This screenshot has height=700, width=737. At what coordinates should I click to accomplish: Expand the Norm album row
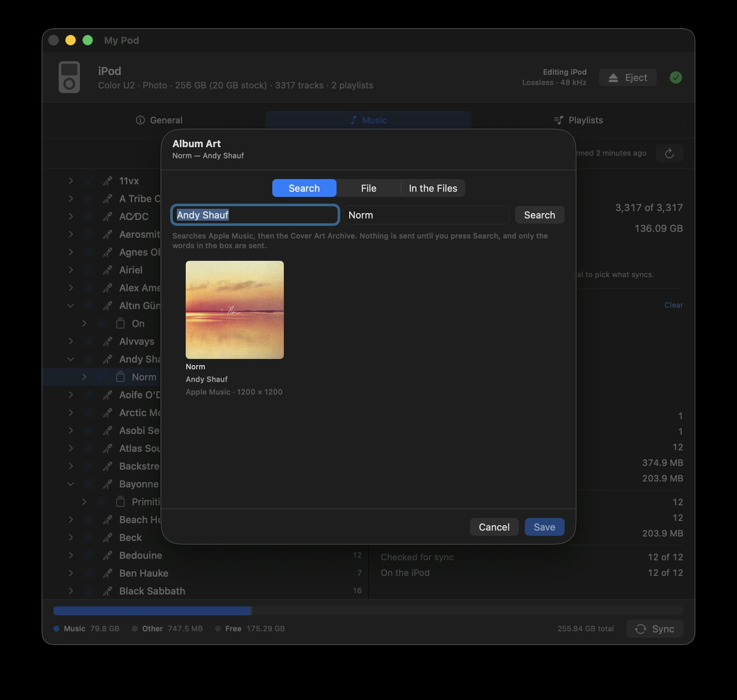(x=84, y=377)
